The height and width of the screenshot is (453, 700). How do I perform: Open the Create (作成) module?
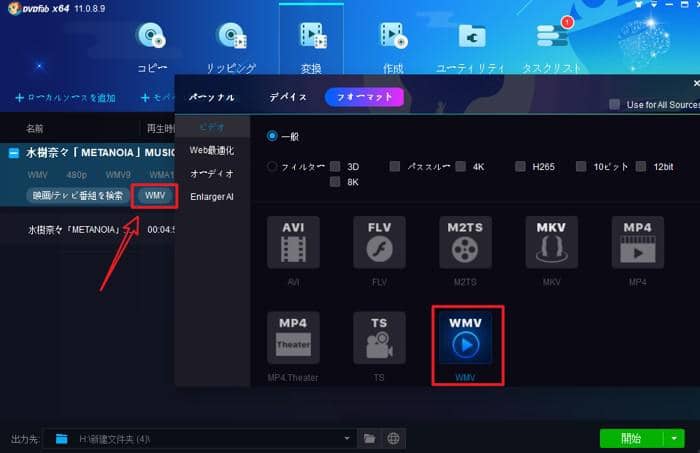click(x=393, y=47)
